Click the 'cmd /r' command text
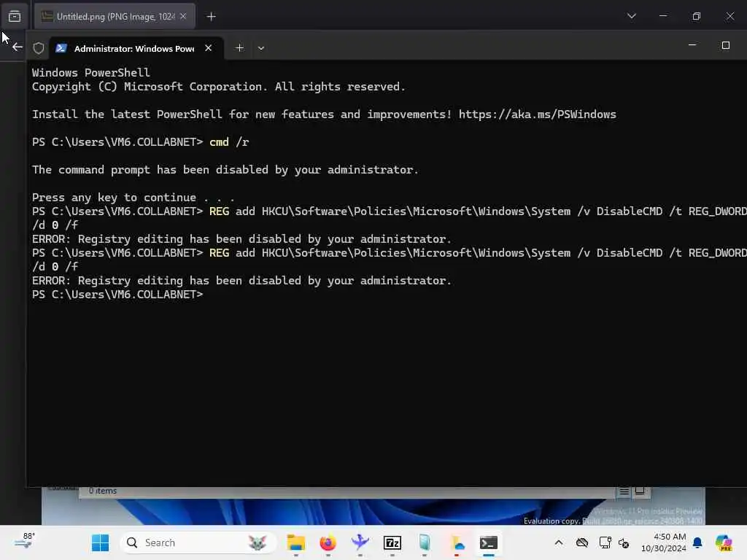The width and height of the screenshot is (747, 560). 229,142
